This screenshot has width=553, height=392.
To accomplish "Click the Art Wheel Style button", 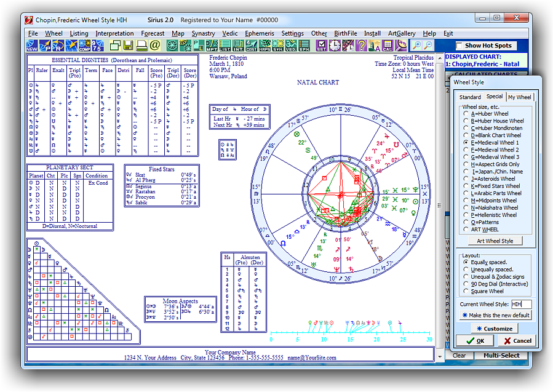I will 495,241.
